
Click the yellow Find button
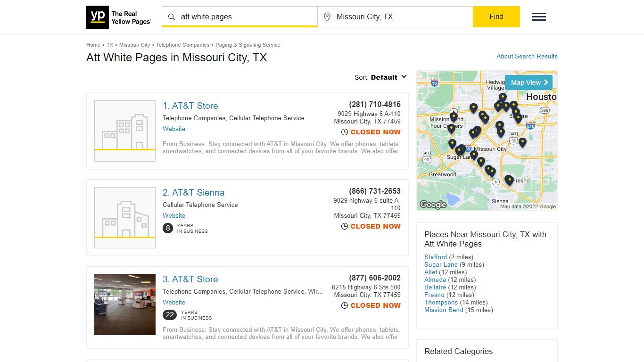pyautogui.click(x=496, y=16)
